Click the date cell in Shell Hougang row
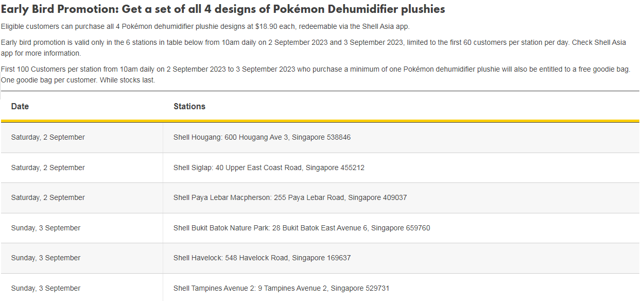 48,138
